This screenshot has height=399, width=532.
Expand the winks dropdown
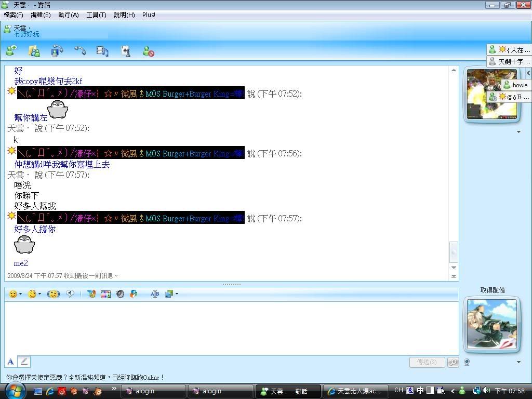click(x=39, y=294)
